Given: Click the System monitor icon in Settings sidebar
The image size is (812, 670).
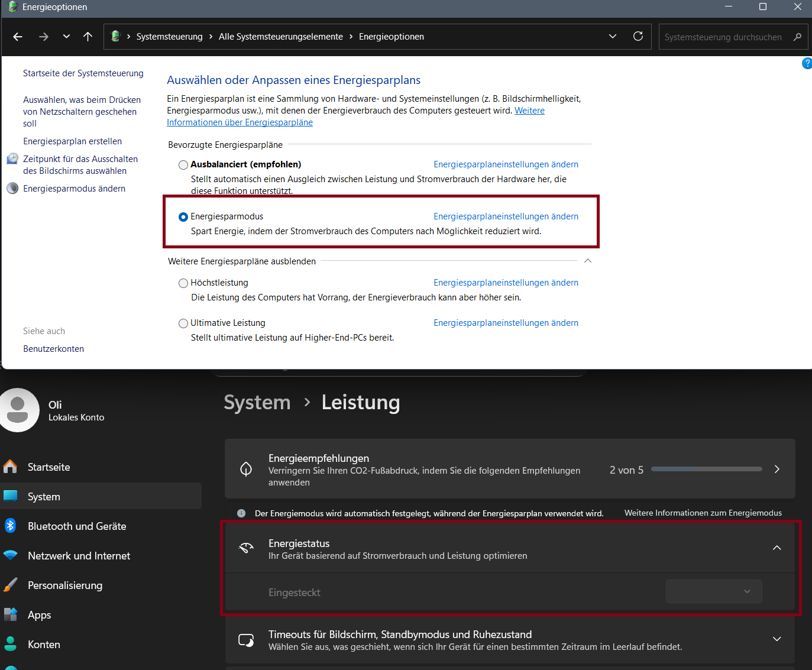Looking at the screenshot, I should tap(10, 496).
